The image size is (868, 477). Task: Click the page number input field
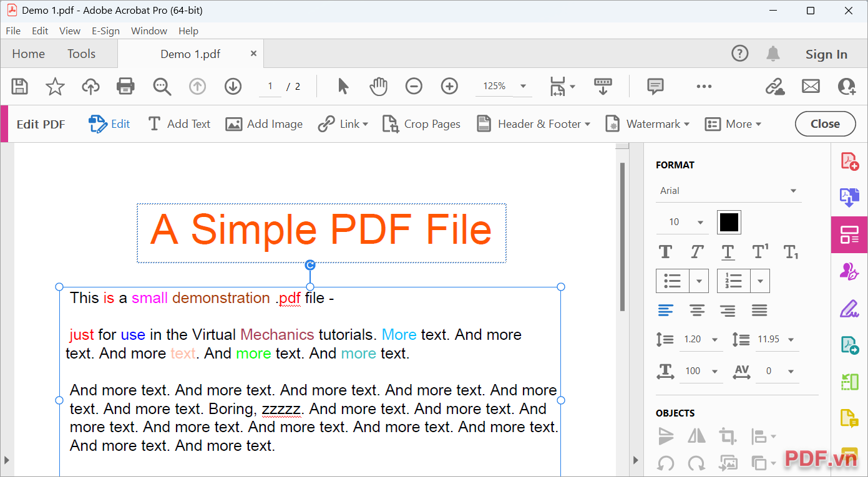(x=270, y=86)
